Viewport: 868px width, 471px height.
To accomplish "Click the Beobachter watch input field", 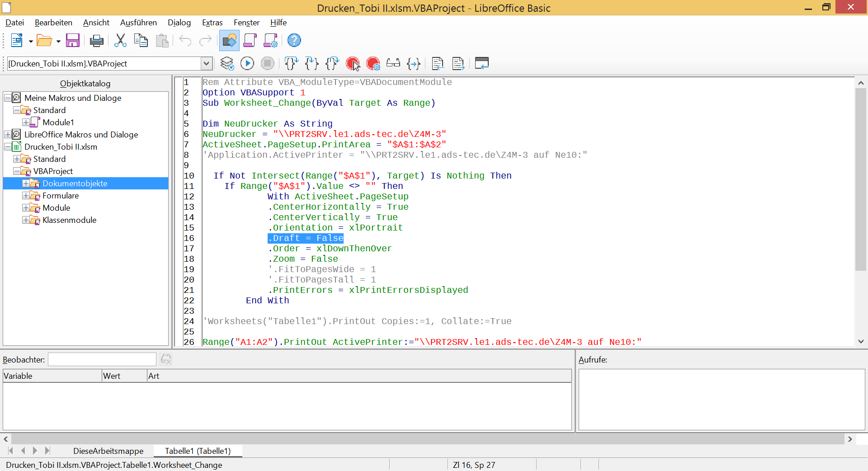I will [x=102, y=359].
